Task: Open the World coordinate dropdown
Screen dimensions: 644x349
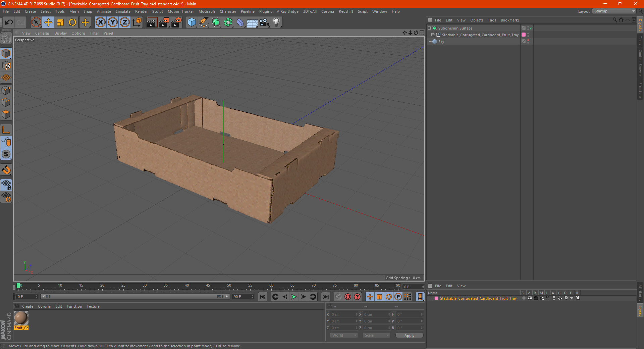Action: [344, 335]
